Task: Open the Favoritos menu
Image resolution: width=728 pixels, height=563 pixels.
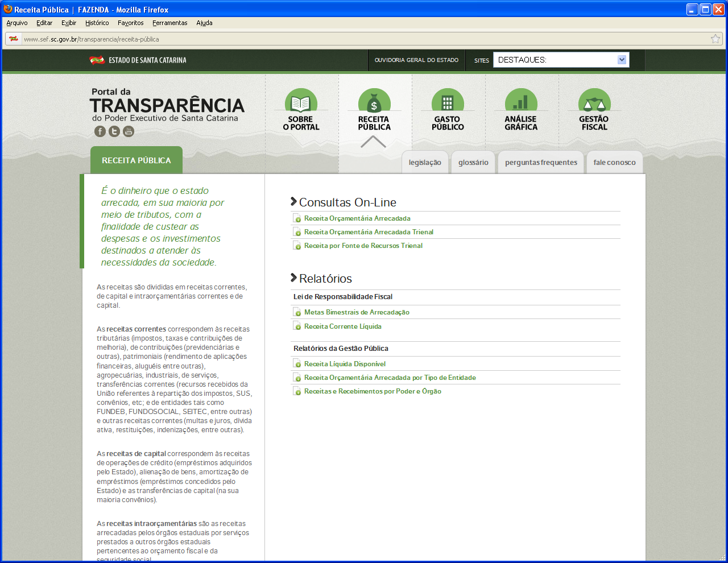Action: click(x=131, y=23)
